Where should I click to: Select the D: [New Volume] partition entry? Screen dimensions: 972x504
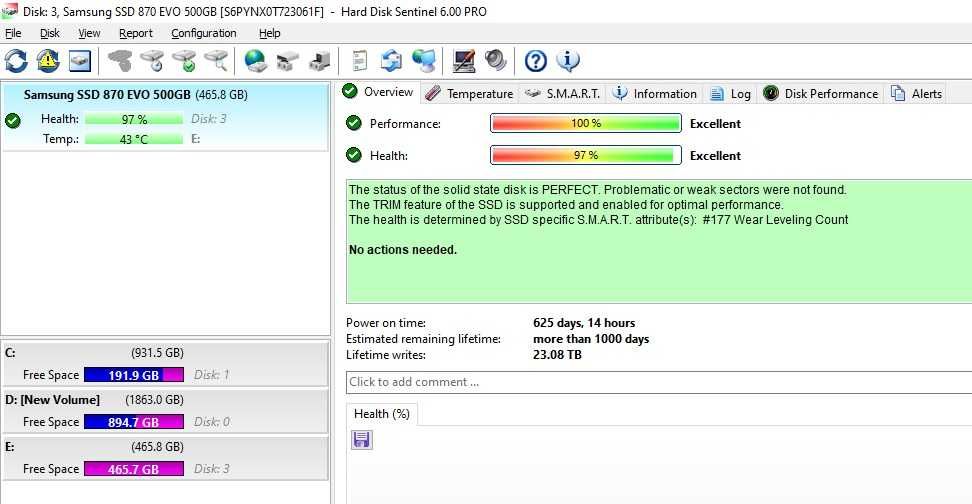(x=165, y=411)
